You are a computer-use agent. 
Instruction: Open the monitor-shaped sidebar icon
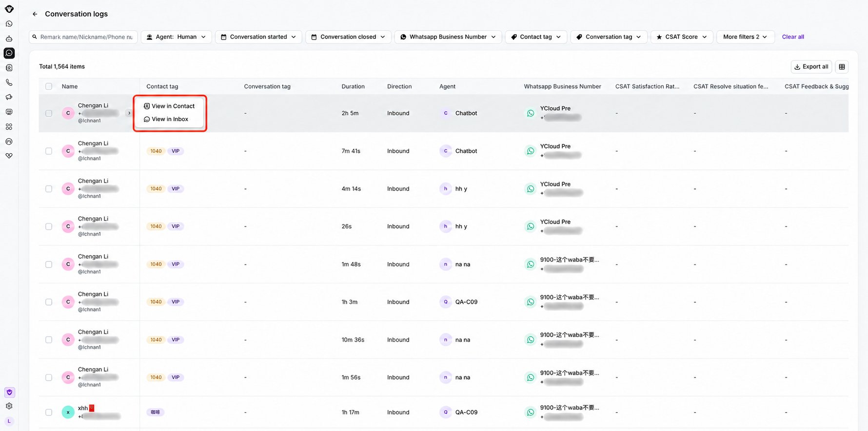point(9,112)
